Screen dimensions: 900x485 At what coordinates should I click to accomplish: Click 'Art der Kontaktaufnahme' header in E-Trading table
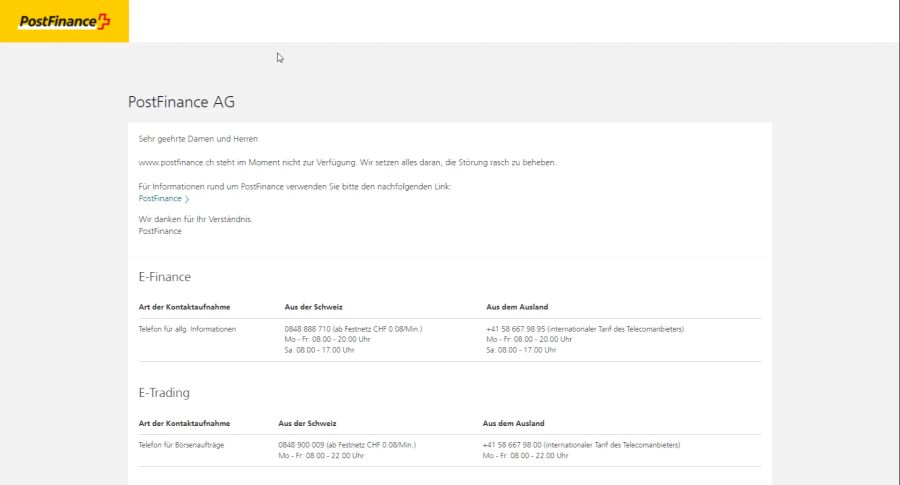pyautogui.click(x=184, y=424)
